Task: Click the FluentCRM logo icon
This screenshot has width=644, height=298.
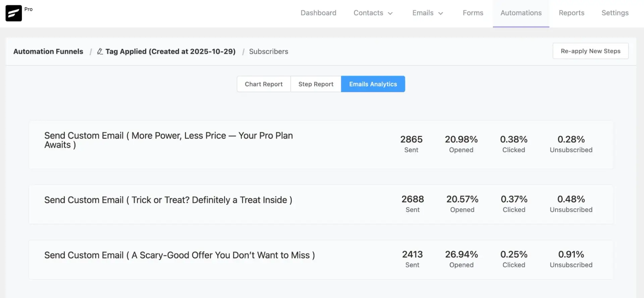Action: (x=13, y=13)
